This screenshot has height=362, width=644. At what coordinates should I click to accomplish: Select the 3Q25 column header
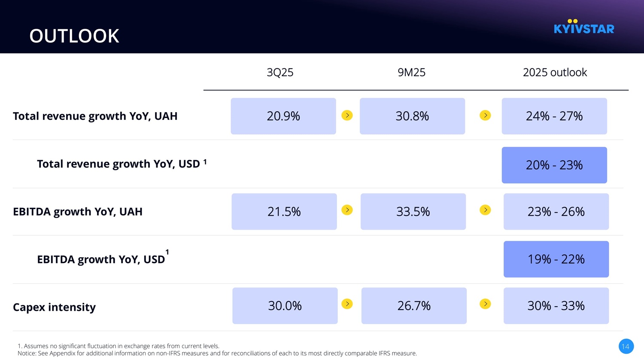tap(280, 72)
